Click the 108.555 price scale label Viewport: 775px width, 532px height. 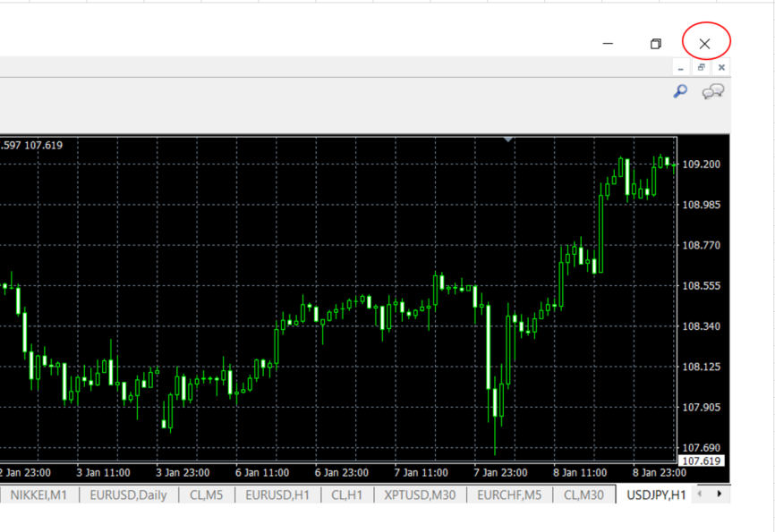[702, 286]
